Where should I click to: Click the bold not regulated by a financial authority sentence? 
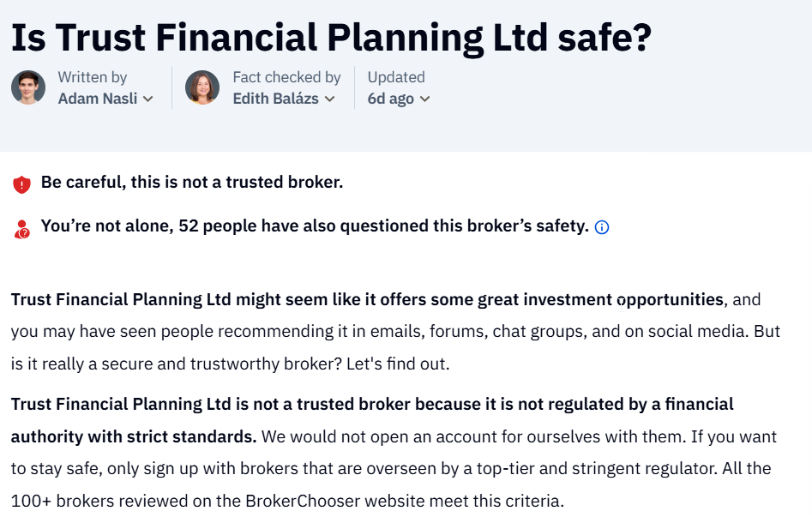(x=372, y=420)
